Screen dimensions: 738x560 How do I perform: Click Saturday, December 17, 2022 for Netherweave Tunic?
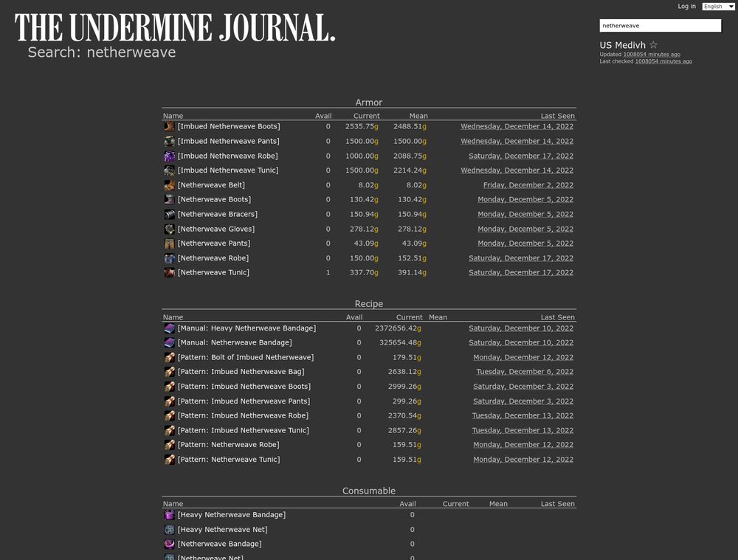[x=521, y=272]
